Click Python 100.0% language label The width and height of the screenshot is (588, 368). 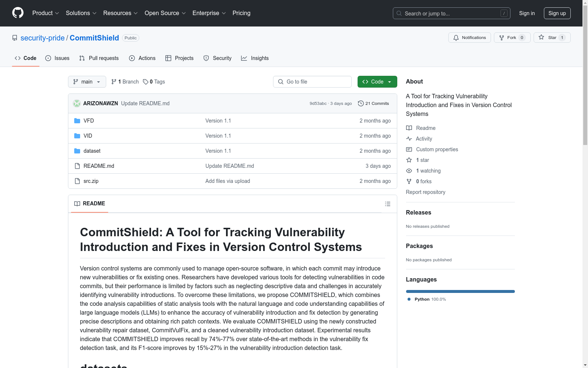pyautogui.click(x=427, y=299)
